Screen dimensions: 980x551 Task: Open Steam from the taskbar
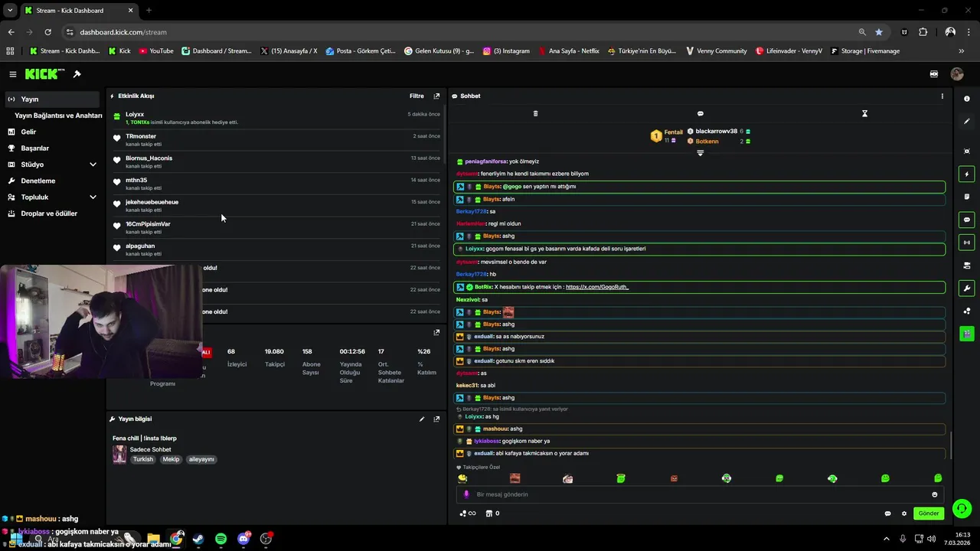pos(198,539)
